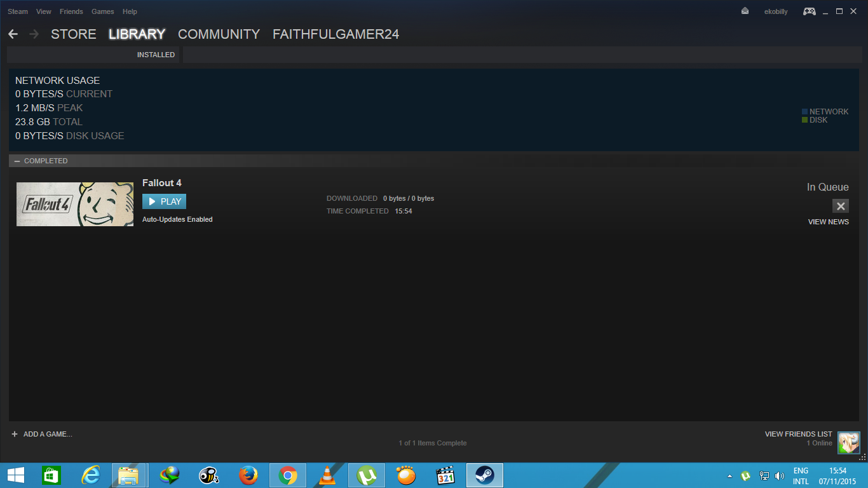This screenshot has height=488, width=868.
Task: Remove Fallout 4 from download queue
Action: coord(841,206)
